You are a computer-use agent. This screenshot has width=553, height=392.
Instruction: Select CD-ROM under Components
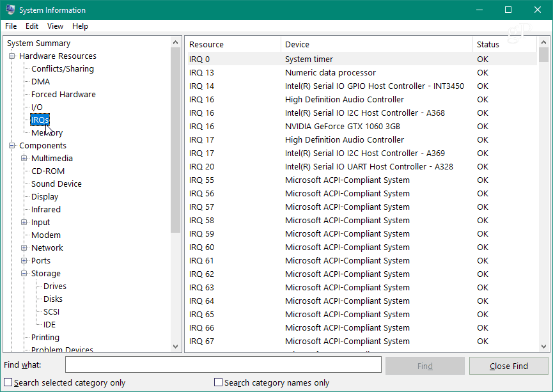[48, 171]
